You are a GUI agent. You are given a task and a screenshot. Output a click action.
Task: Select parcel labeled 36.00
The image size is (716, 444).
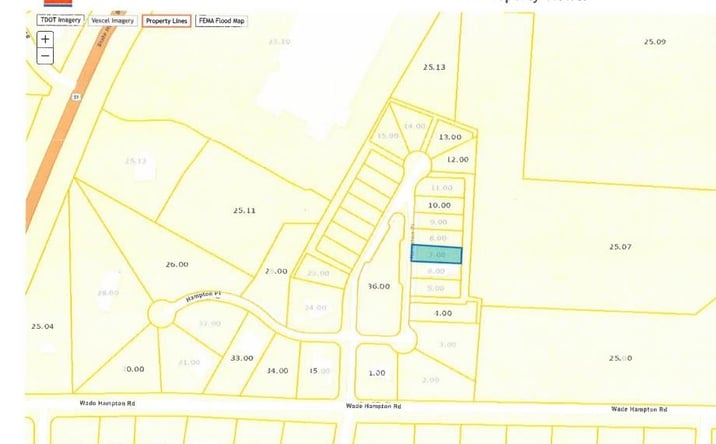click(x=379, y=286)
